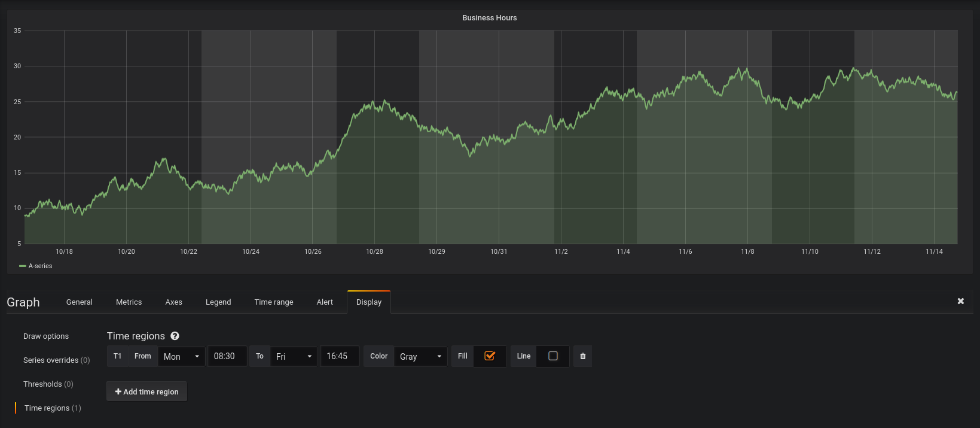This screenshot has height=428, width=980.
Task: Open the Axes tab
Action: [173, 302]
